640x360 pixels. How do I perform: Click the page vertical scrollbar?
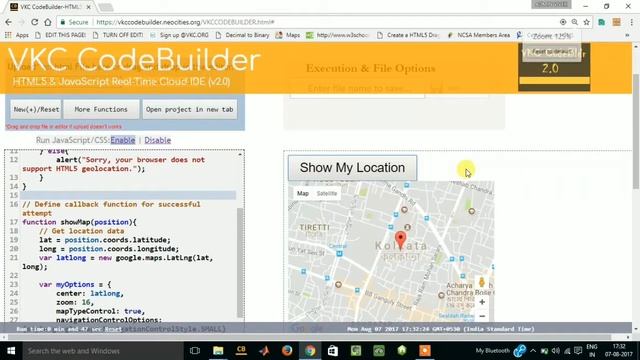coord(636,131)
